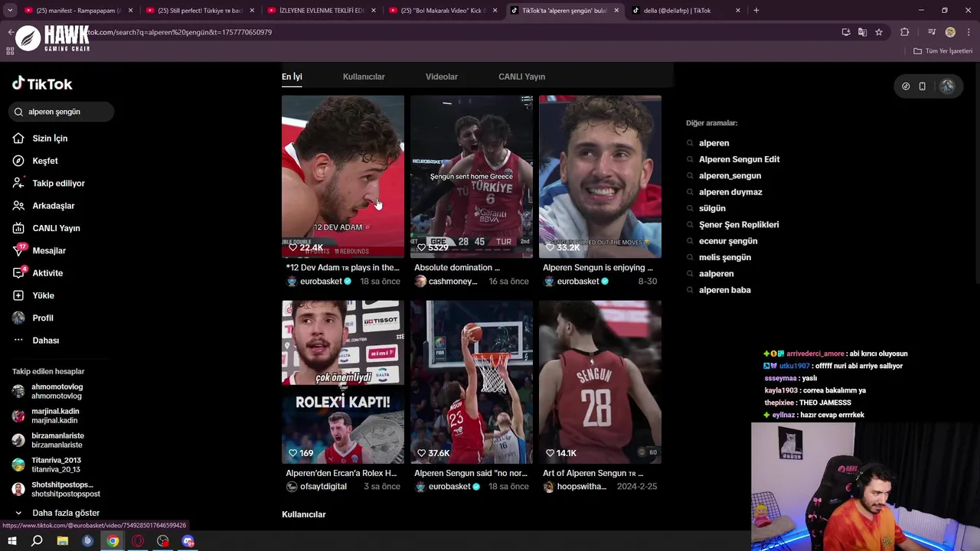The height and width of the screenshot is (551, 980).
Task: Open 12 Dev Adam video thumbnail
Action: tap(343, 176)
